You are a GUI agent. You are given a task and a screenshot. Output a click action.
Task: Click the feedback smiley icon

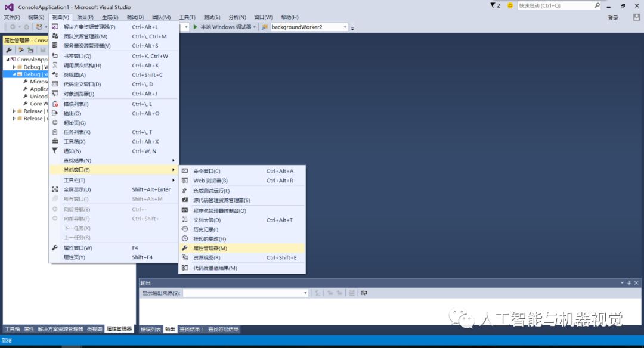point(510,5)
